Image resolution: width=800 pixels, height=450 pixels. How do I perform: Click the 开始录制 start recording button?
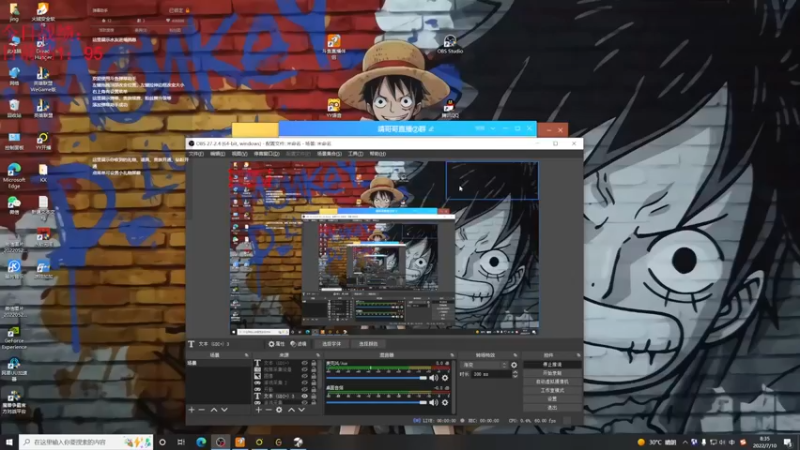552,373
